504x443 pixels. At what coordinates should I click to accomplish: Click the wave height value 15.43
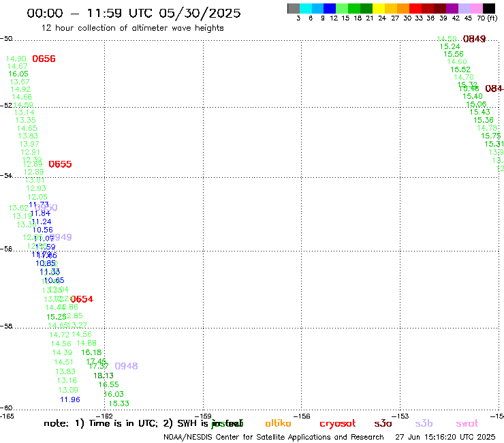pos(480,112)
